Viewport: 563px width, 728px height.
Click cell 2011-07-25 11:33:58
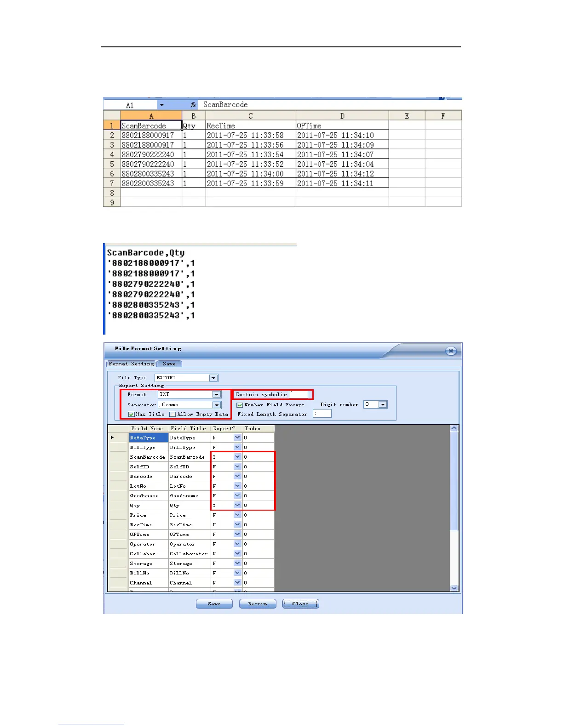[x=250, y=135]
